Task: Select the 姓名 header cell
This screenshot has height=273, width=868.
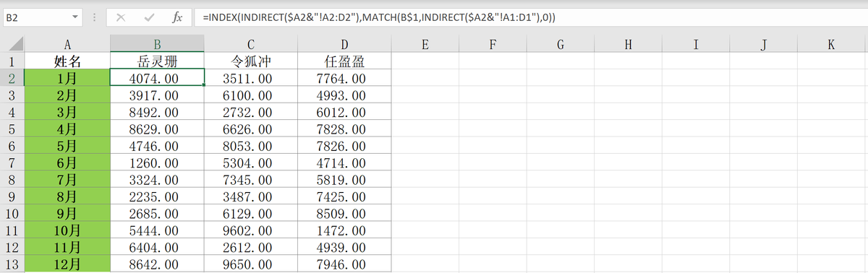Action: coord(67,61)
